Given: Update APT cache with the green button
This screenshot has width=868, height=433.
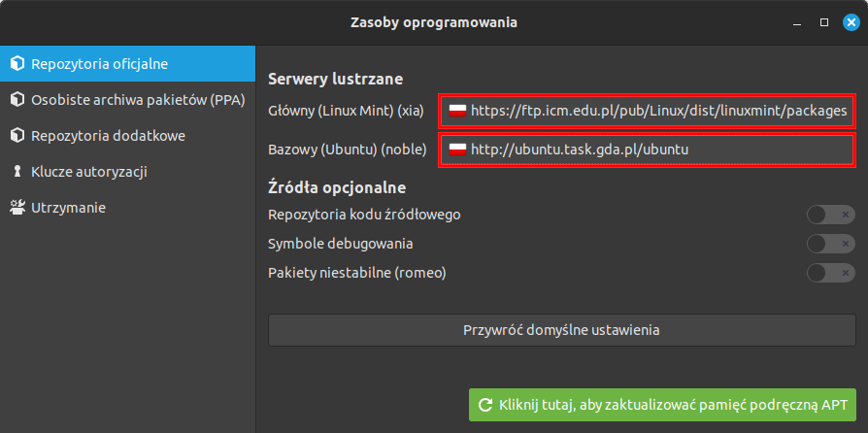Looking at the screenshot, I should pos(662,405).
